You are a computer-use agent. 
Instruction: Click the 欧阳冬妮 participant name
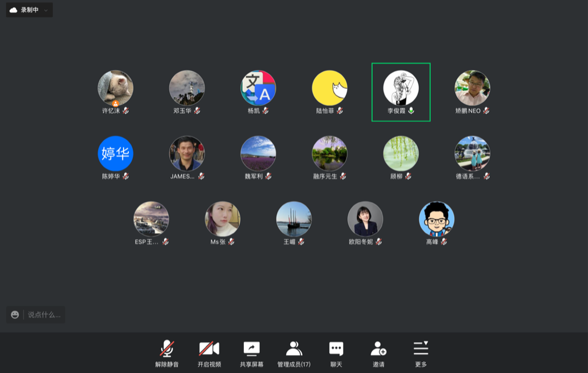(x=361, y=242)
